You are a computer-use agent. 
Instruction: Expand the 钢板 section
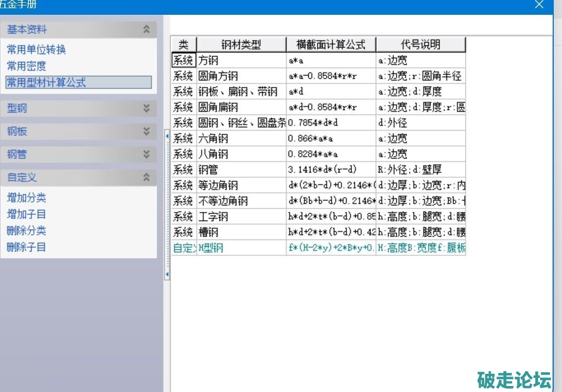pos(146,132)
